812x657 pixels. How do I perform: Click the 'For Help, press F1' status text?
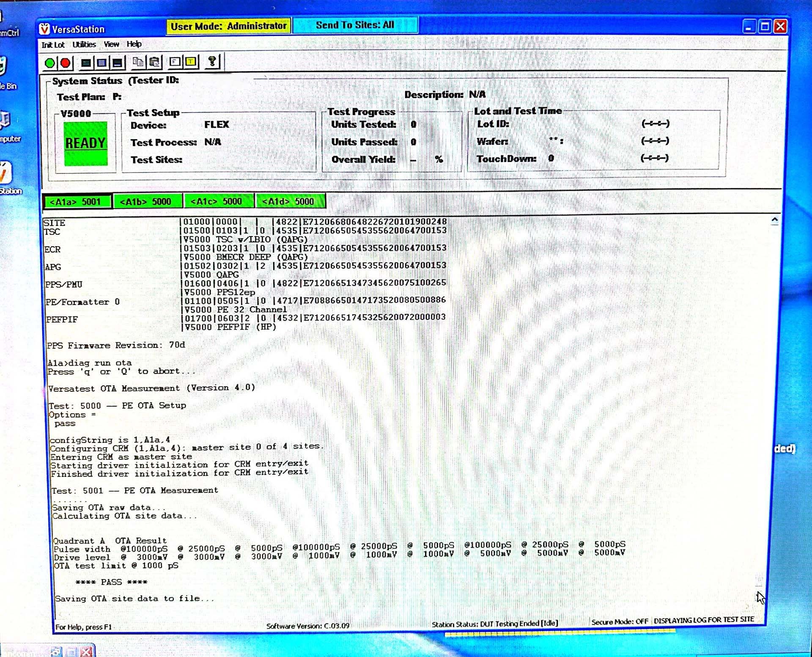[x=83, y=627]
